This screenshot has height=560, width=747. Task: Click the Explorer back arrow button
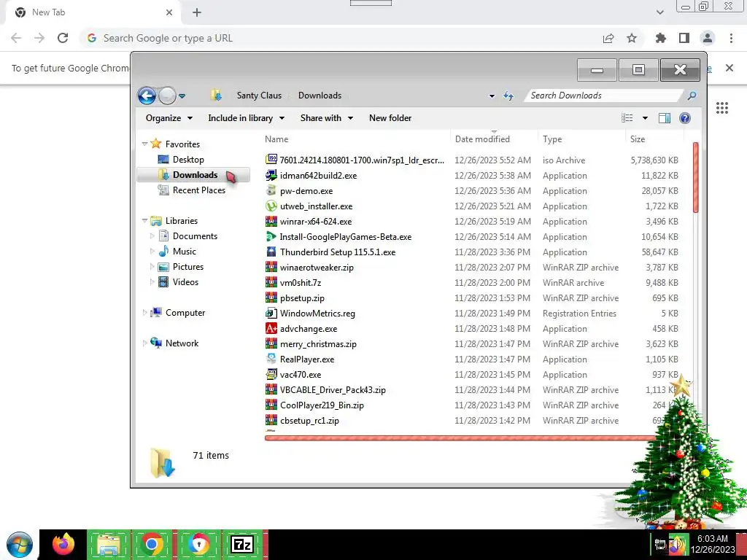147,96
